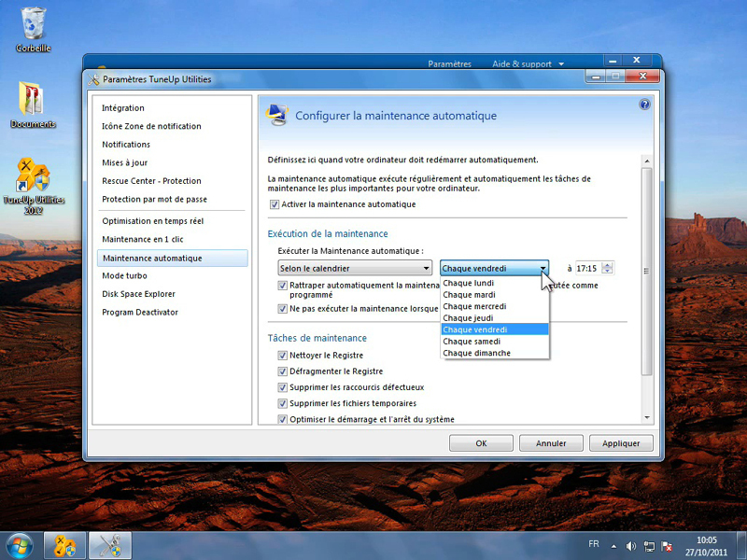Click the OK button
Screen dimensions: 747x560
[481, 443]
